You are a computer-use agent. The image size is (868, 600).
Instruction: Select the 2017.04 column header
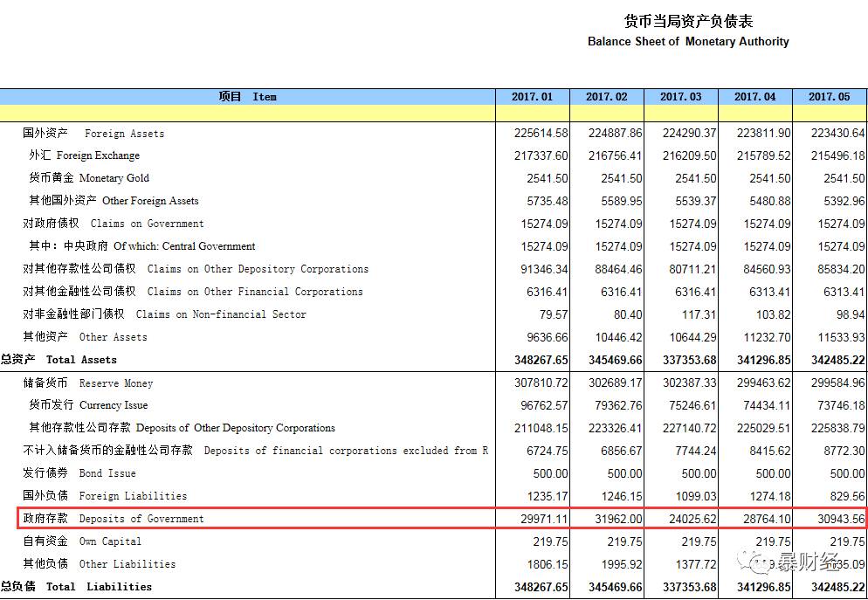coord(755,97)
